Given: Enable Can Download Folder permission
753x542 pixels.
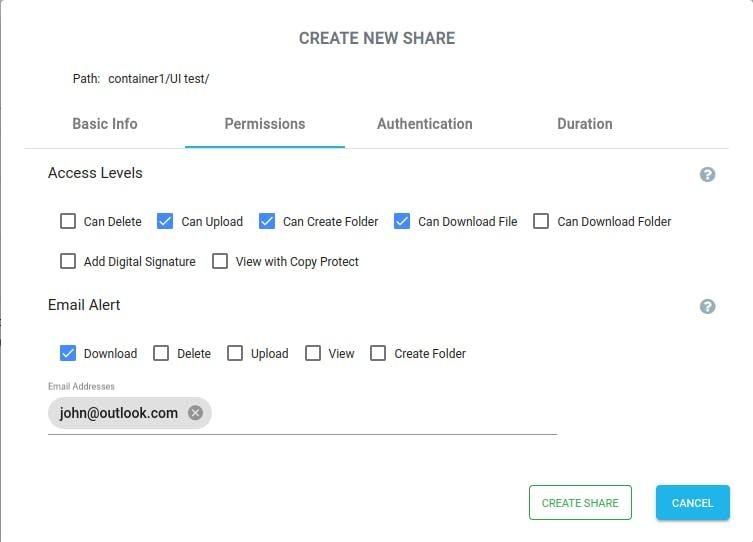Looking at the screenshot, I should coord(541,222).
